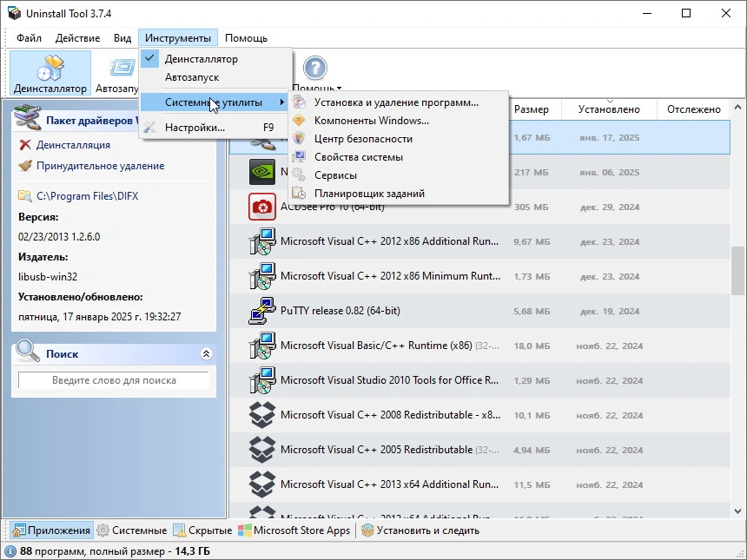Screen dimensions: 747x560
Task: Open the Файл menu
Action: (29, 38)
